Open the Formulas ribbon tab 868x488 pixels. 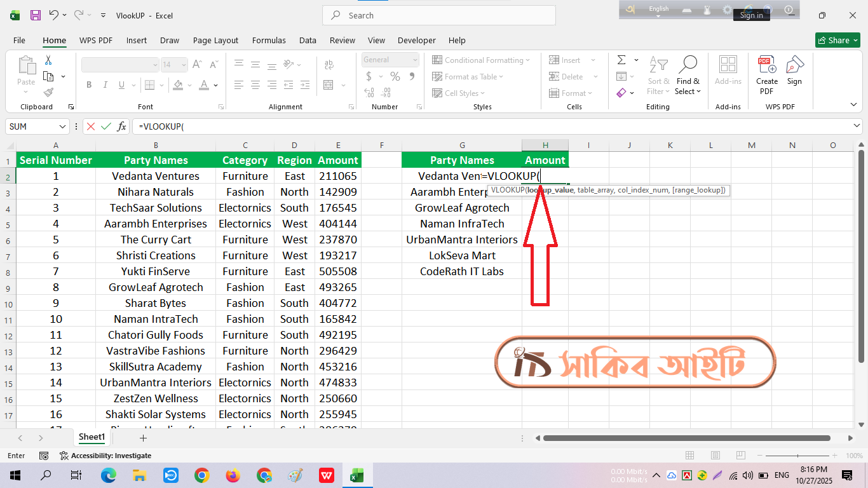point(269,40)
